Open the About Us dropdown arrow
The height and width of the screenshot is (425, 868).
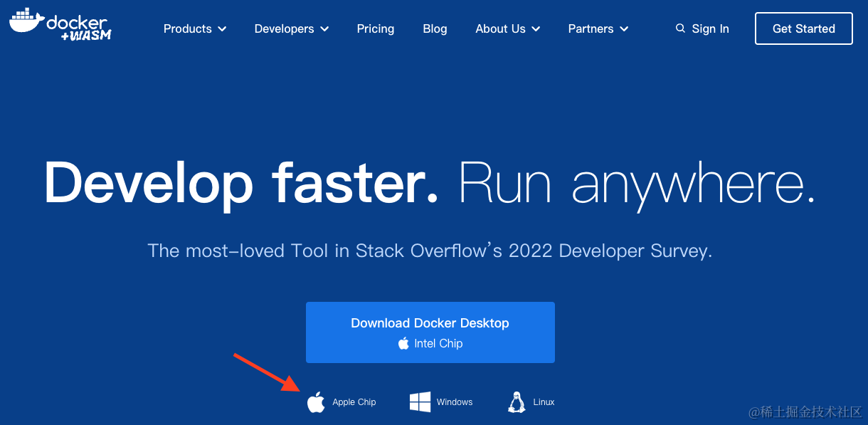(536, 29)
